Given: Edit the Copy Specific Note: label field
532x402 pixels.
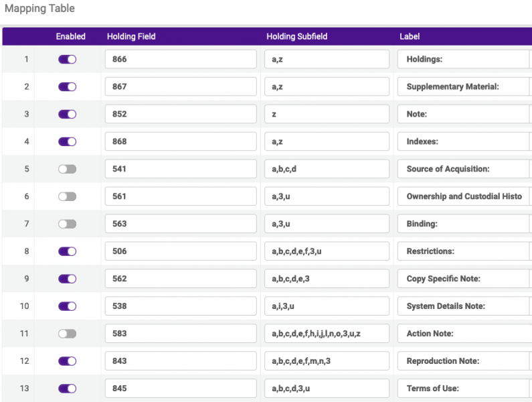Looking at the screenshot, I should [464, 279].
